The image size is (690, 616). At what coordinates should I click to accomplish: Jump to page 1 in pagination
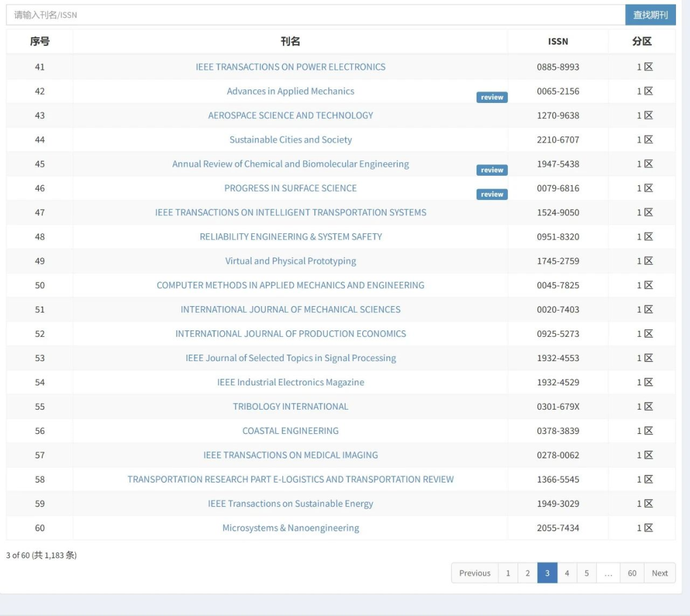click(508, 573)
